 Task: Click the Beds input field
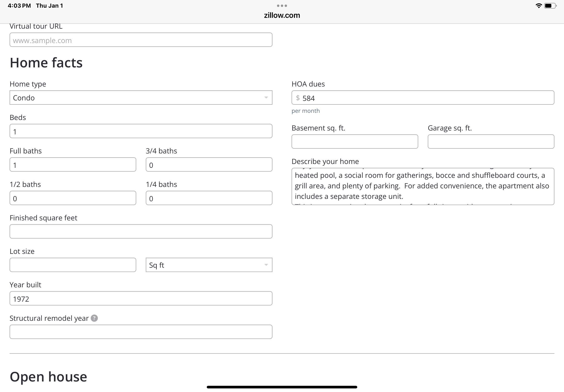(141, 131)
